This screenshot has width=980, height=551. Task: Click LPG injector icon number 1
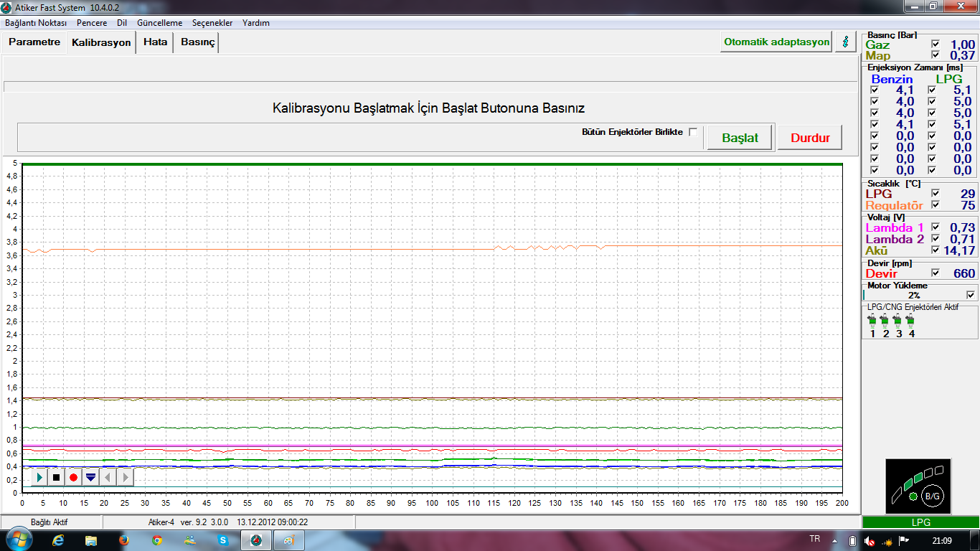click(872, 321)
